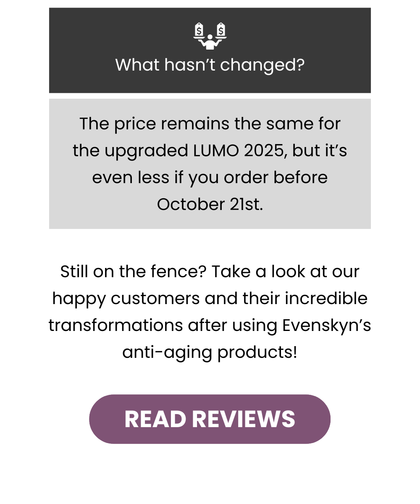Click the right dollar price tag icon
The width and height of the screenshot is (420, 504).
pos(221,30)
